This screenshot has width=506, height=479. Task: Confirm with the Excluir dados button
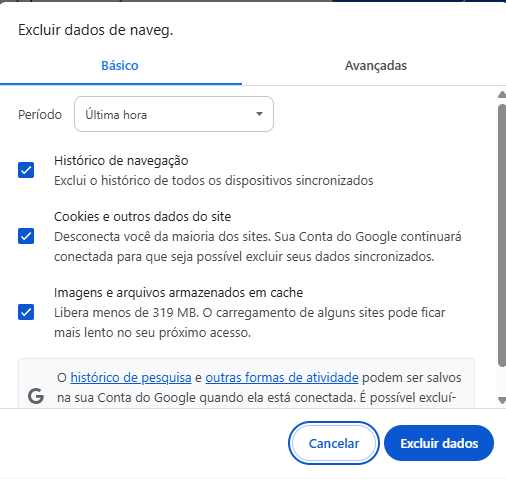click(439, 443)
